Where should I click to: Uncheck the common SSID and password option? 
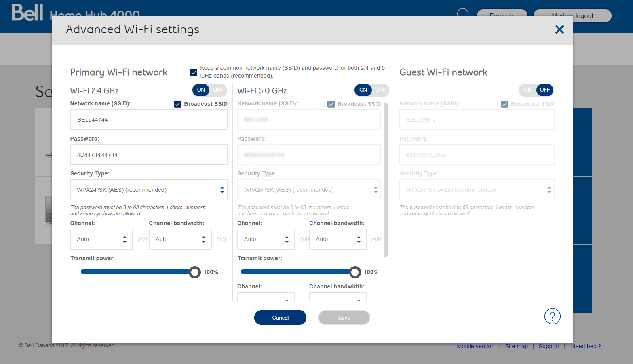coord(194,72)
